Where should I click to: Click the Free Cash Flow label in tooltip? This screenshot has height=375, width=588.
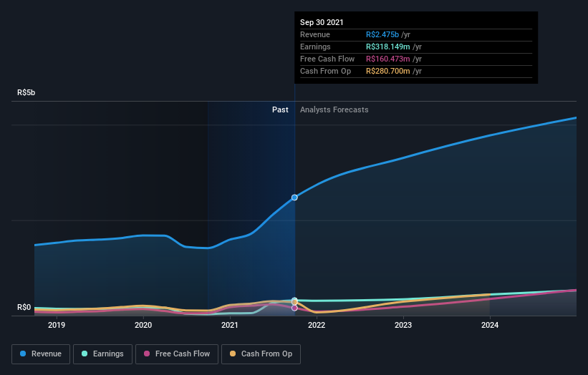tap(327, 59)
